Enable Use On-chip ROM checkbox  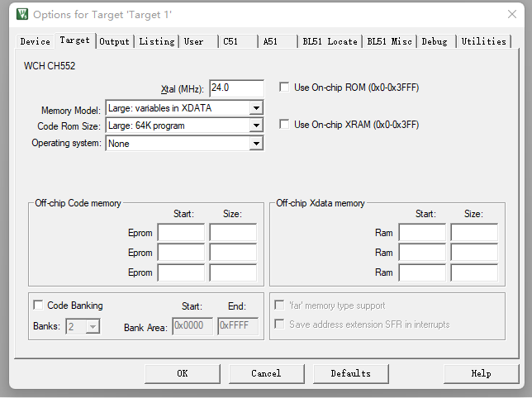click(x=285, y=88)
